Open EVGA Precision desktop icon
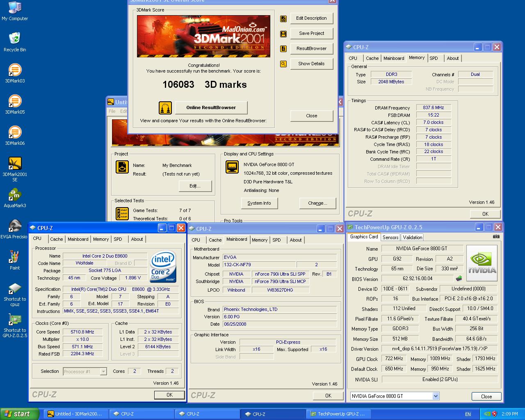The width and height of the screenshot is (525, 420). click(x=14, y=229)
